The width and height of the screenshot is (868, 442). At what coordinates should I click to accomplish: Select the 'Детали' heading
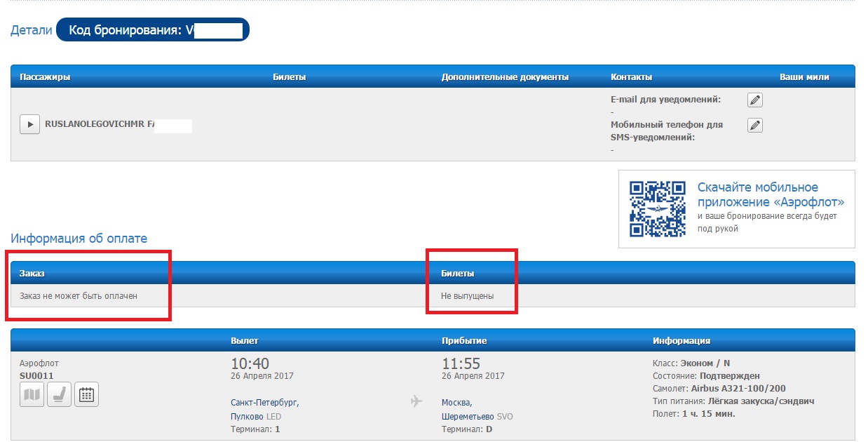[31, 30]
